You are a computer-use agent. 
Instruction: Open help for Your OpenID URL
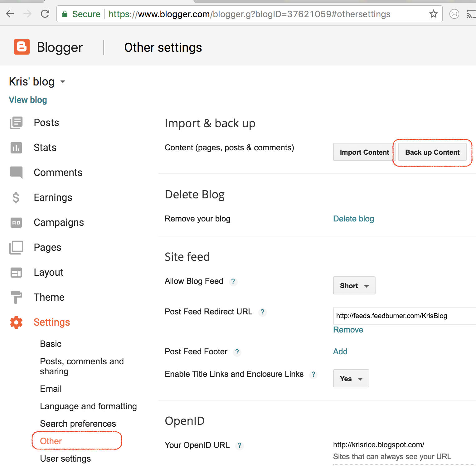239,445
